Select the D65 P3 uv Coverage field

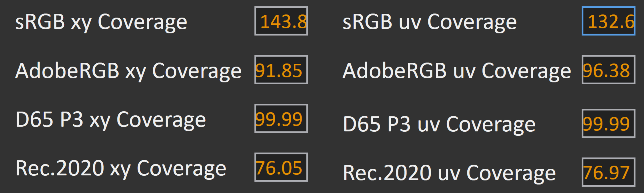[x=608, y=123]
